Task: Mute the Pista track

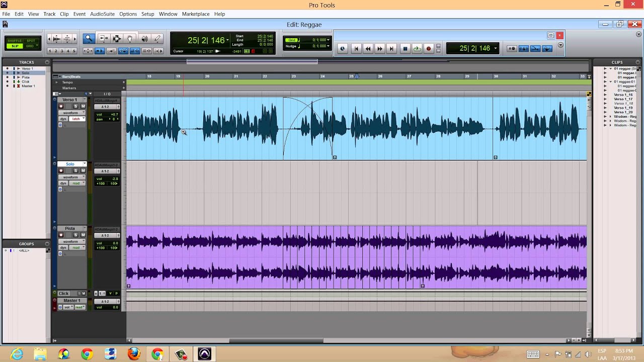Action: 83,235
